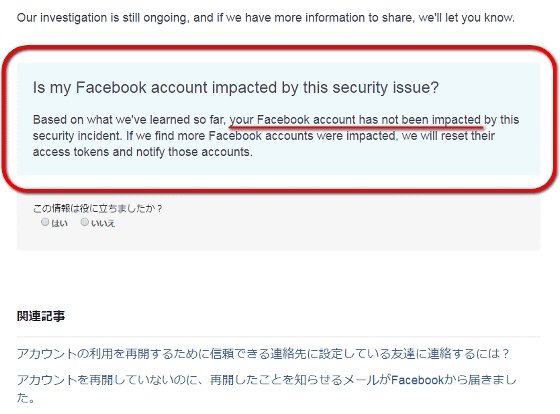
Task: Click the 'security incident. If we find' line
Action: click(264, 136)
